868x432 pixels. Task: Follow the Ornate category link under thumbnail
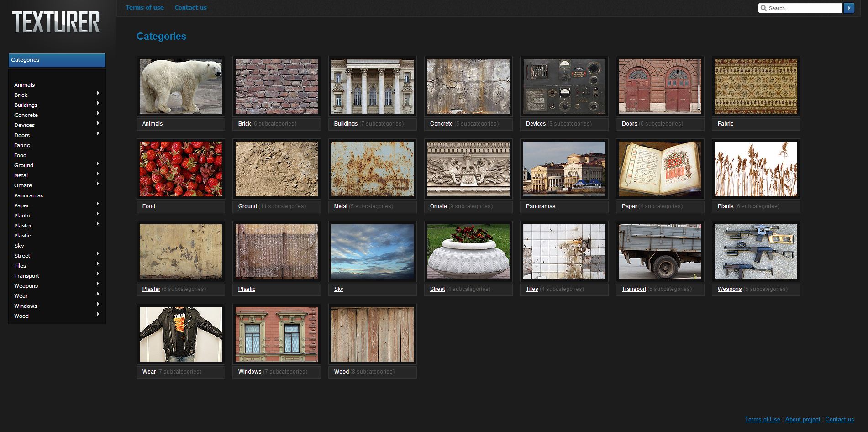click(x=438, y=206)
